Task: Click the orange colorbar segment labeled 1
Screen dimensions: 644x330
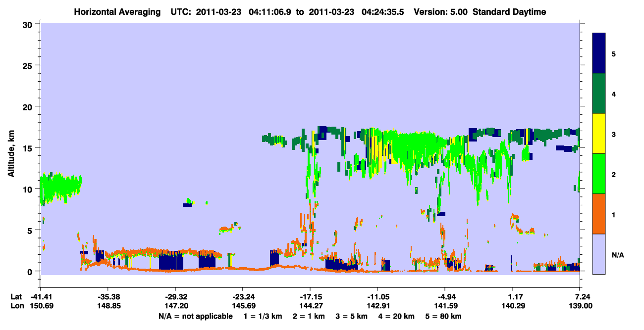Action: (x=599, y=214)
